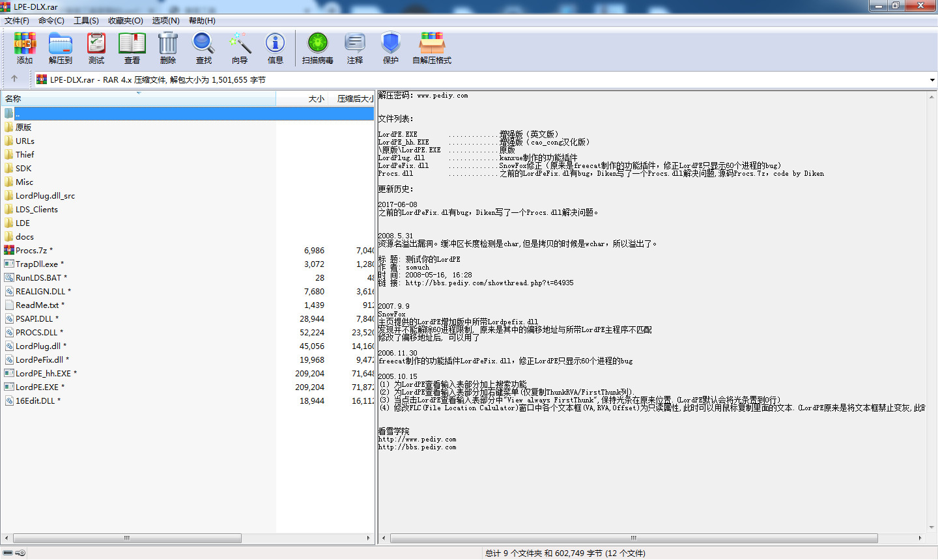Click the 添加 (Add) toolbar icon
Image resolution: width=938 pixels, height=560 pixels.
tap(25, 48)
